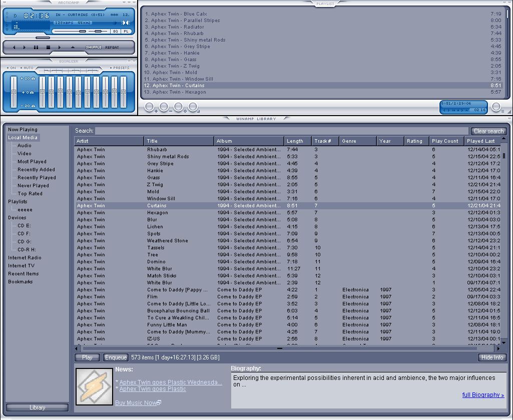This screenshot has width=513, height=420.
Task: Pause the current track in the player
Action: [36, 48]
